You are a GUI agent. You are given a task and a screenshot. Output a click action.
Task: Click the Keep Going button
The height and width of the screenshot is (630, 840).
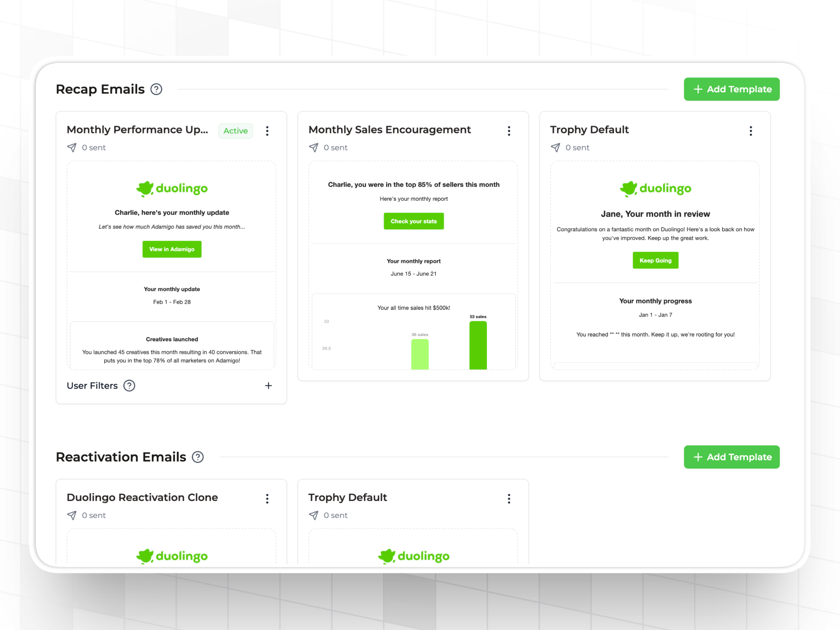tap(655, 260)
